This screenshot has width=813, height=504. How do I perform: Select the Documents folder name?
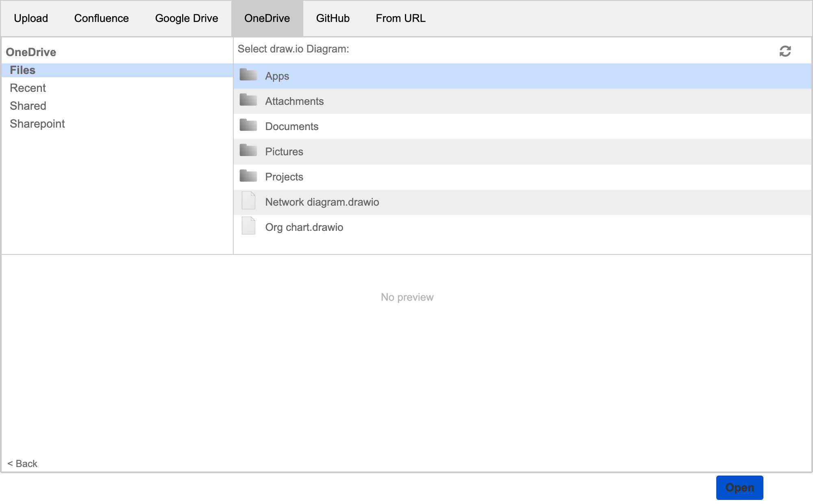[x=292, y=126]
